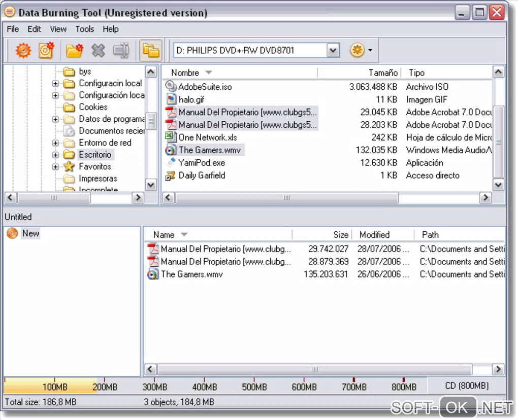Click the halo.gif image icon

click(171, 99)
